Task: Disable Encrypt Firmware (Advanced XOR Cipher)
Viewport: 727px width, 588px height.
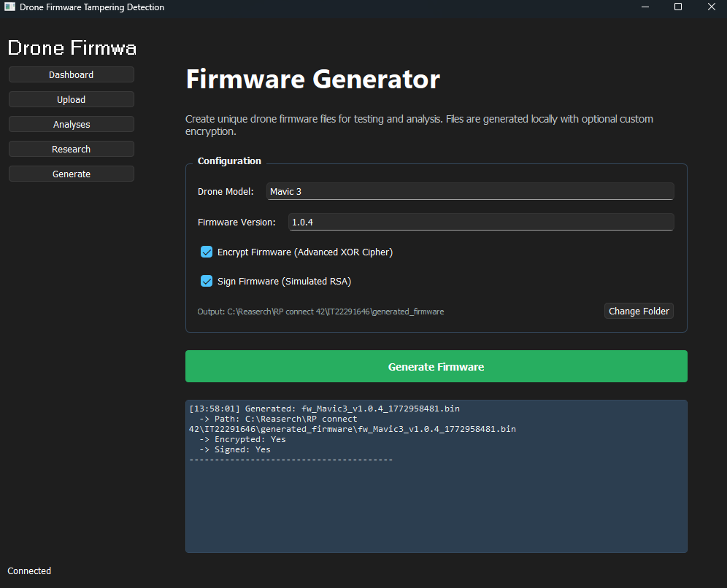Action: pos(207,252)
